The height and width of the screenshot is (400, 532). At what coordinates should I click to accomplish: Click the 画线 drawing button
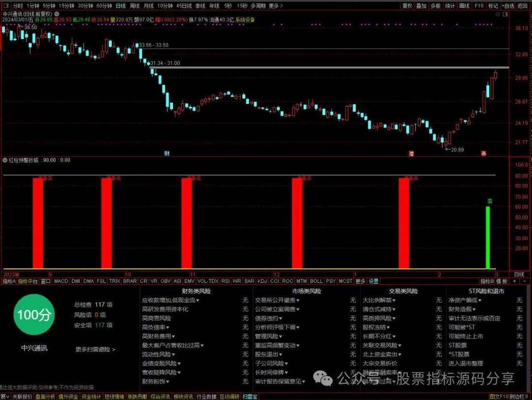pyautogui.click(x=464, y=6)
